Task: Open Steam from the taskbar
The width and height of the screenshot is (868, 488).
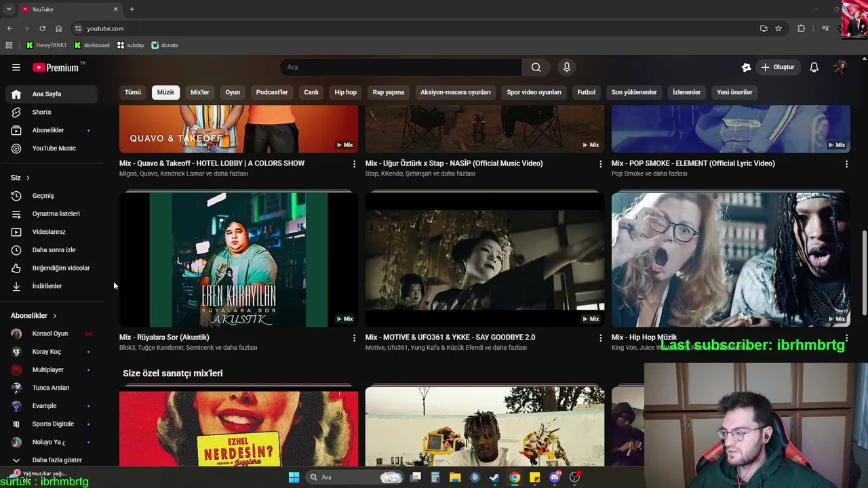Action: 495,477
